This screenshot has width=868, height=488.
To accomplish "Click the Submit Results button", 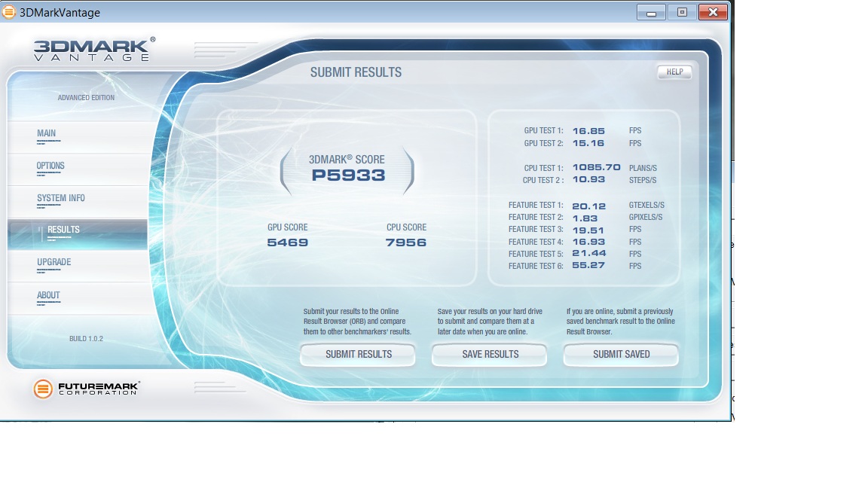I will pos(358,354).
